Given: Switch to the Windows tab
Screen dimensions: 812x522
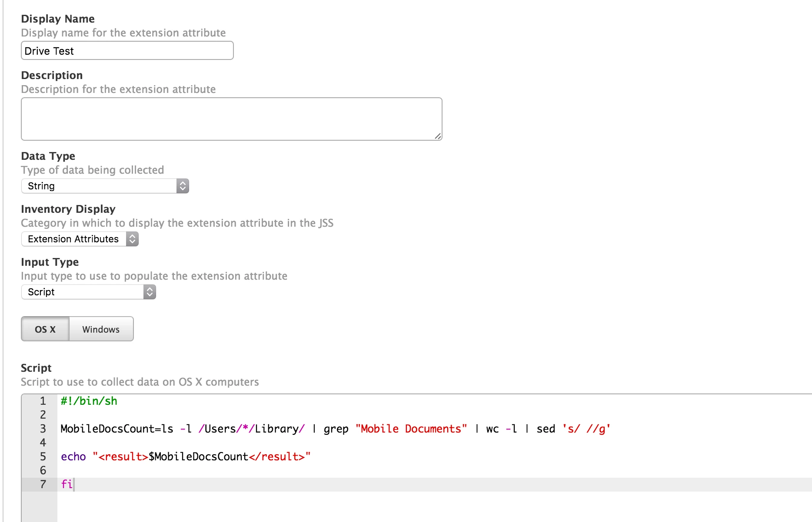Looking at the screenshot, I should click(x=101, y=329).
